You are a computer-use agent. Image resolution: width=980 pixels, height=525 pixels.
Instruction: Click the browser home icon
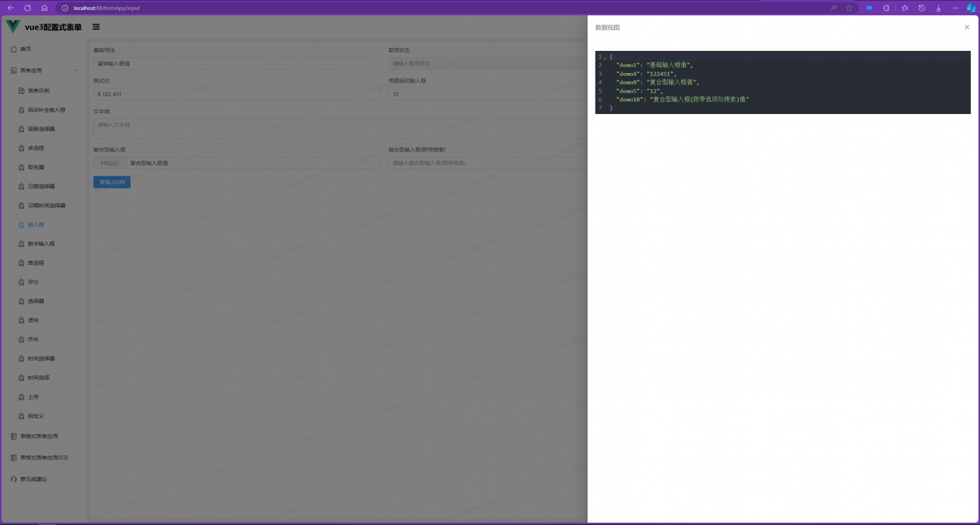pyautogui.click(x=44, y=8)
